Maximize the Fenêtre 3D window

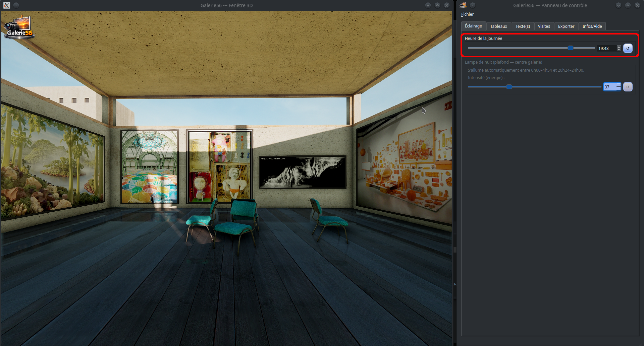[x=437, y=5]
